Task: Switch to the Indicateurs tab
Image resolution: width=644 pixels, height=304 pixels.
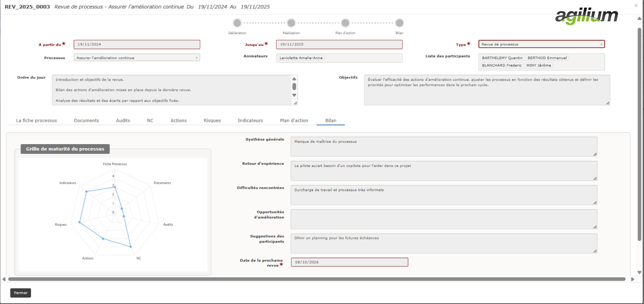Action: pyautogui.click(x=250, y=120)
